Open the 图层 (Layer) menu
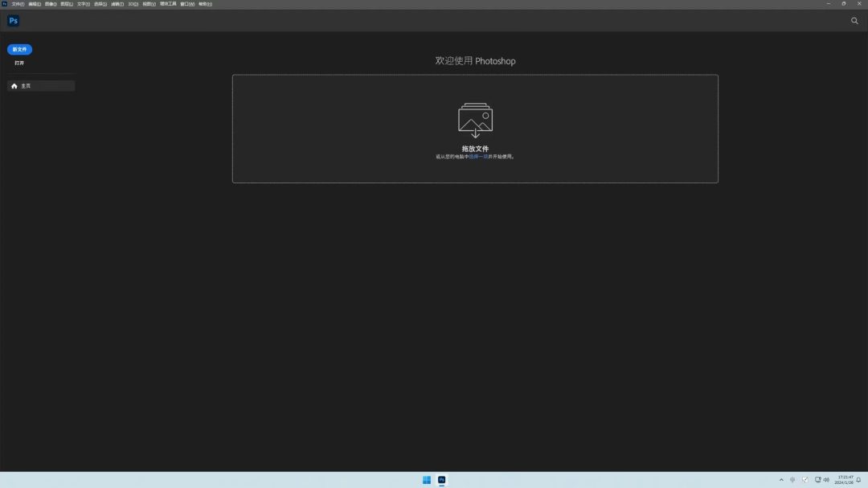The image size is (868, 488). pyautogui.click(x=67, y=4)
